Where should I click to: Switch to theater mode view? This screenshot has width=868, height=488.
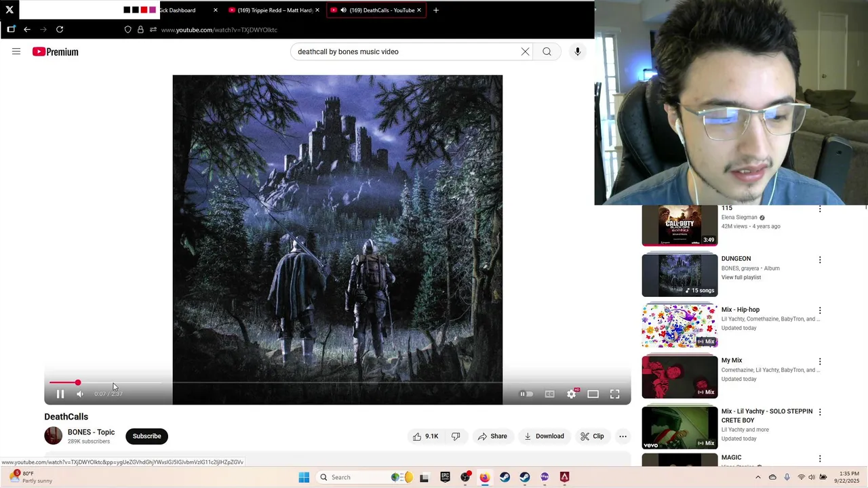click(x=593, y=394)
